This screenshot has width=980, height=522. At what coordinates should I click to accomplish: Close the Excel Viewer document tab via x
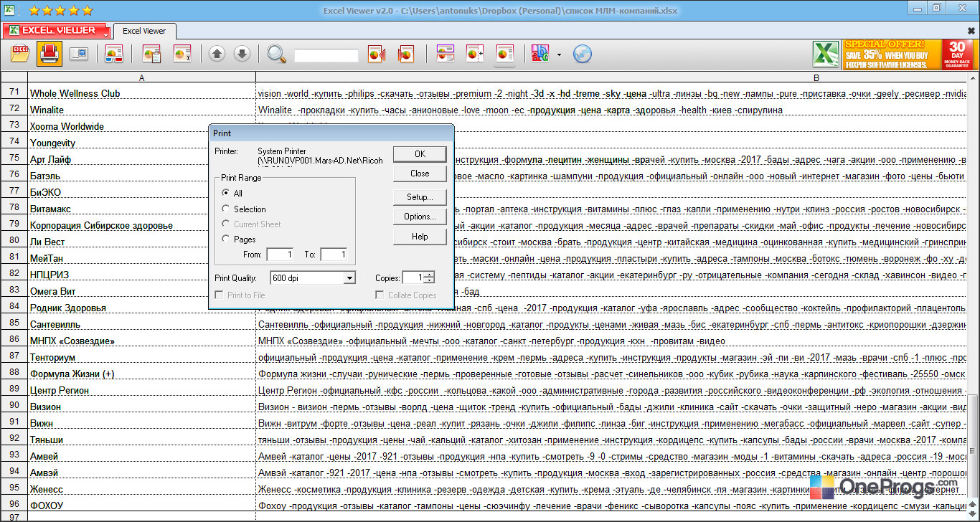tap(971, 31)
